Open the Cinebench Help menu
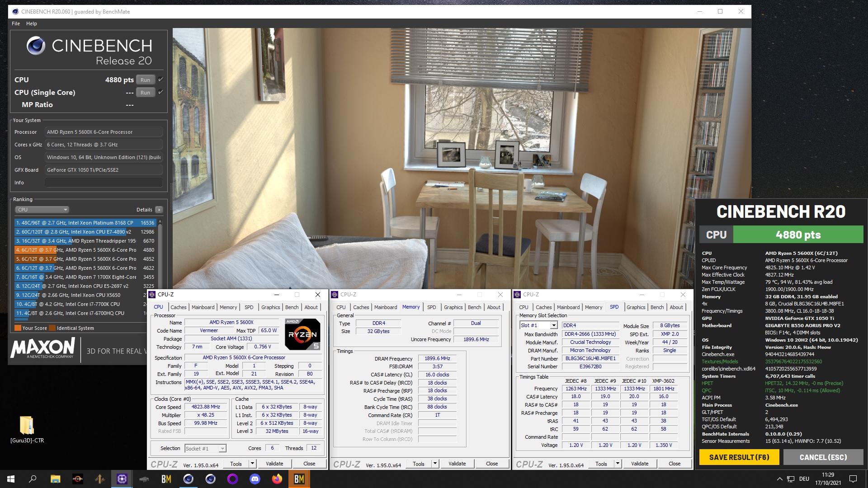The width and height of the screenshot is (868, 488). [32, 23]
